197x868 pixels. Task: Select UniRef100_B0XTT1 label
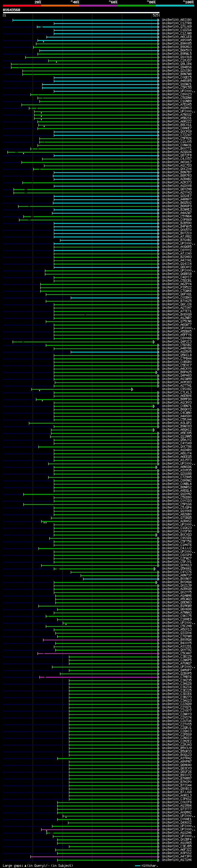(x=177, y=149)
